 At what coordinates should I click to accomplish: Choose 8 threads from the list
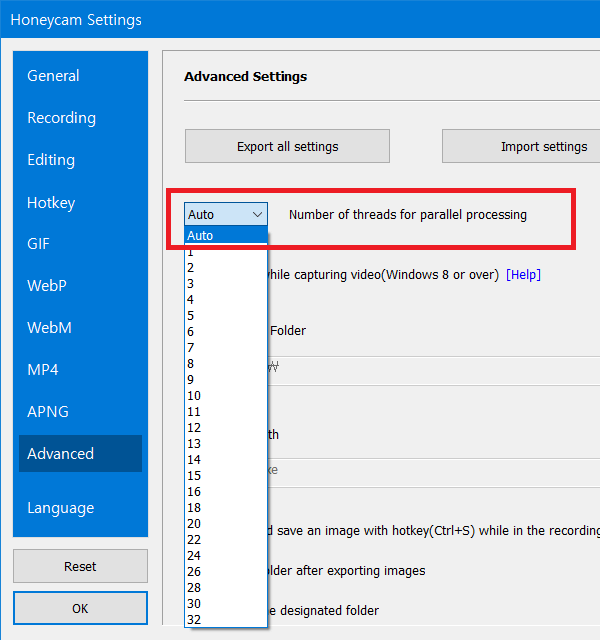226,364
